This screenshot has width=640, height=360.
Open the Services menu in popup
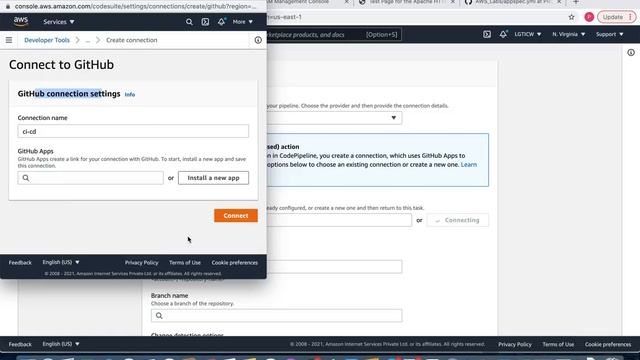pyautogui.click(x=59, y=22)
